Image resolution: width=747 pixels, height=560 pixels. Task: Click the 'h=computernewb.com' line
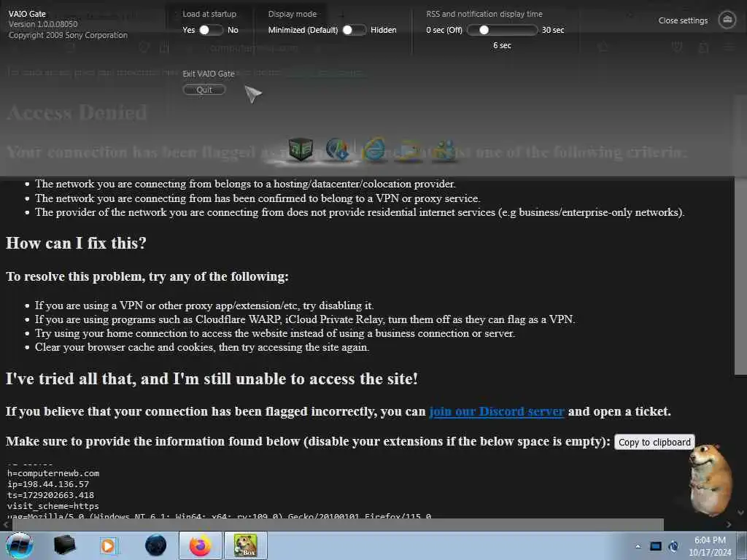(x=53, y=473)
